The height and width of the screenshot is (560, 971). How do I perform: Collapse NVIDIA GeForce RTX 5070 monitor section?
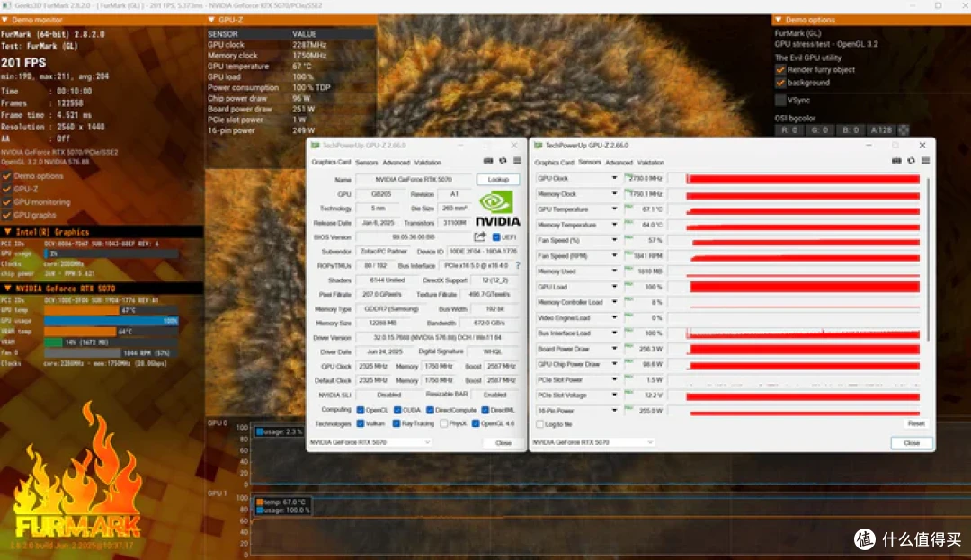7,289
